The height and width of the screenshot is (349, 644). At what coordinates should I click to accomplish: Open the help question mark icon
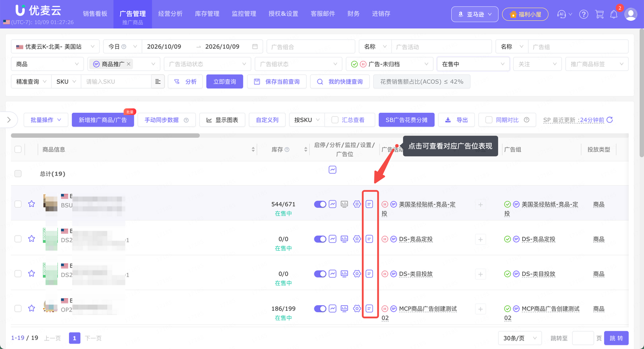coord(584,14)
